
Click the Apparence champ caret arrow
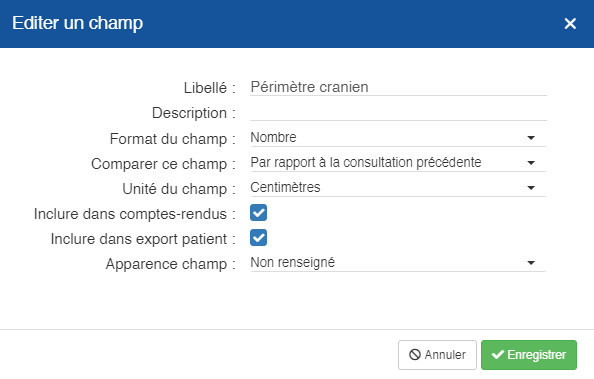(531, 263)
